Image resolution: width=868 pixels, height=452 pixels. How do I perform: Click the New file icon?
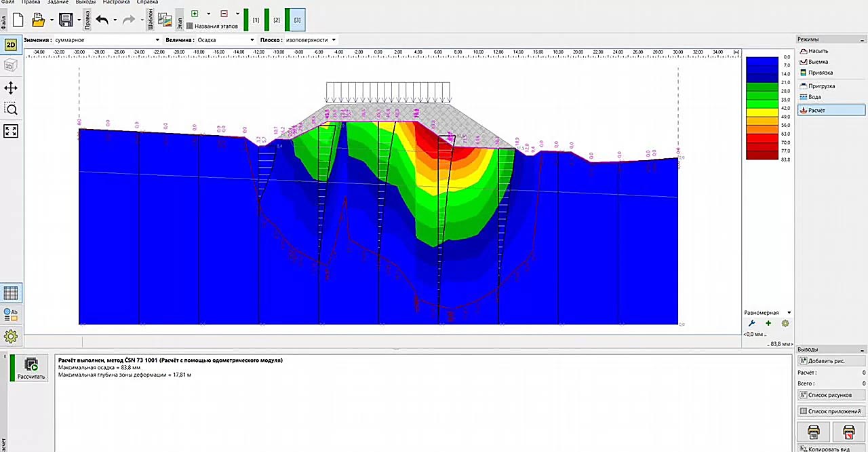coord(18,20)
